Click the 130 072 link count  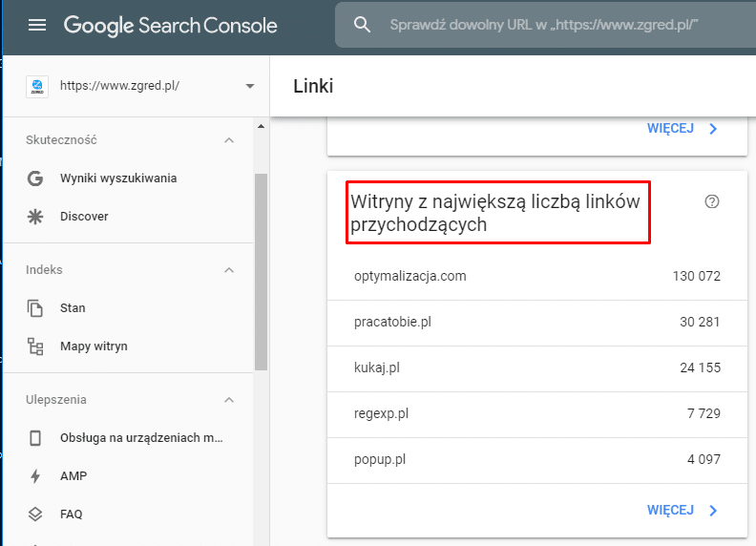(x=696, y=277)
